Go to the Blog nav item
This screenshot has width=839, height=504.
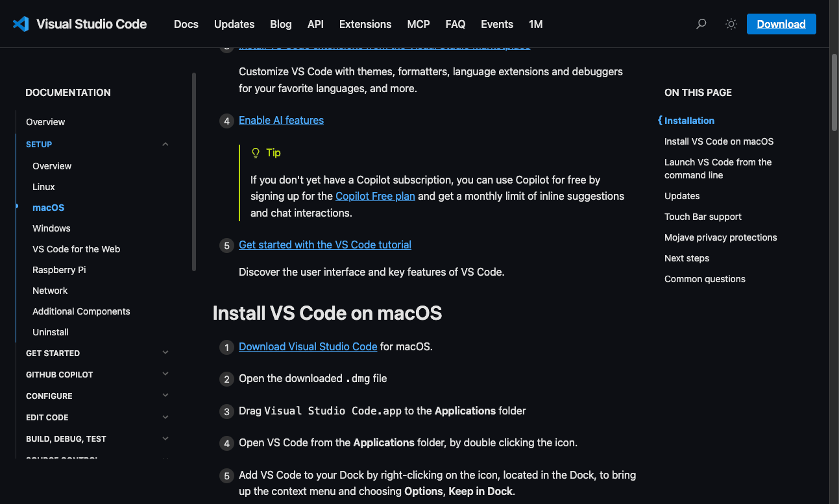281,24
